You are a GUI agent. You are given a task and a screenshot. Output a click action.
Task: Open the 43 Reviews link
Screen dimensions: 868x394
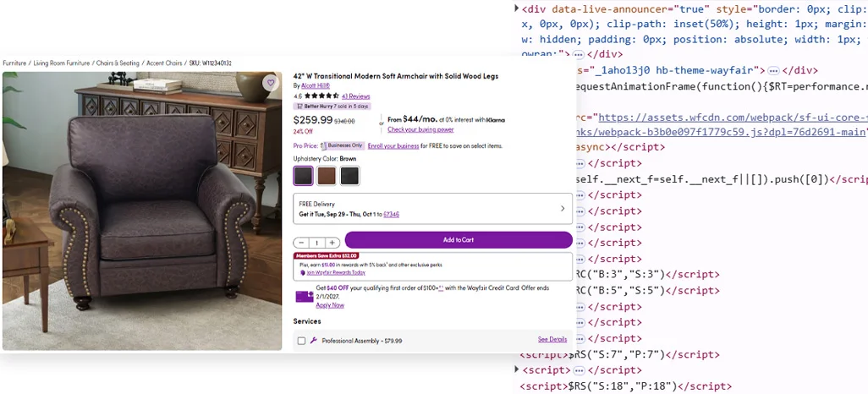click(x=355, y=96)
